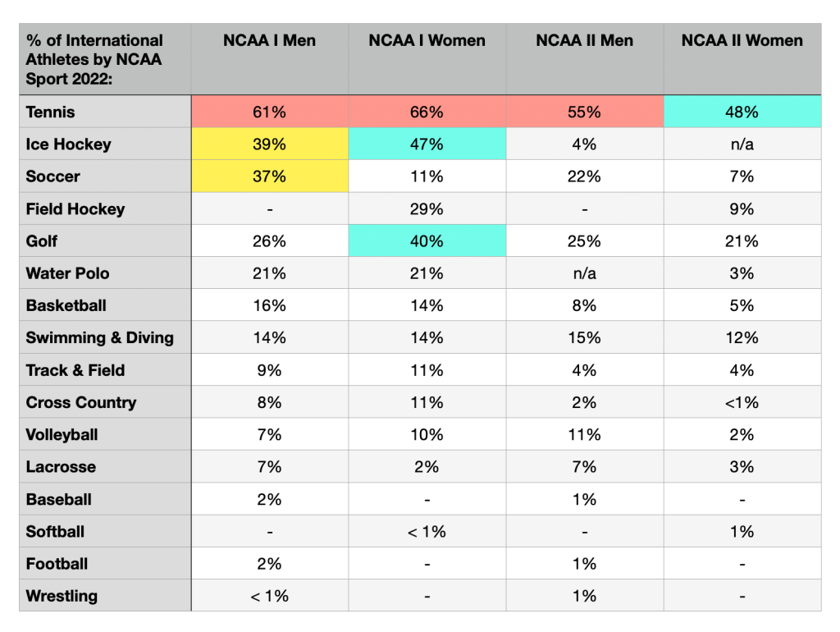Viewport: 840px width, 632px height.
Task: Select the 15% Swimming & Diving cell
Action: coord(584,337)
